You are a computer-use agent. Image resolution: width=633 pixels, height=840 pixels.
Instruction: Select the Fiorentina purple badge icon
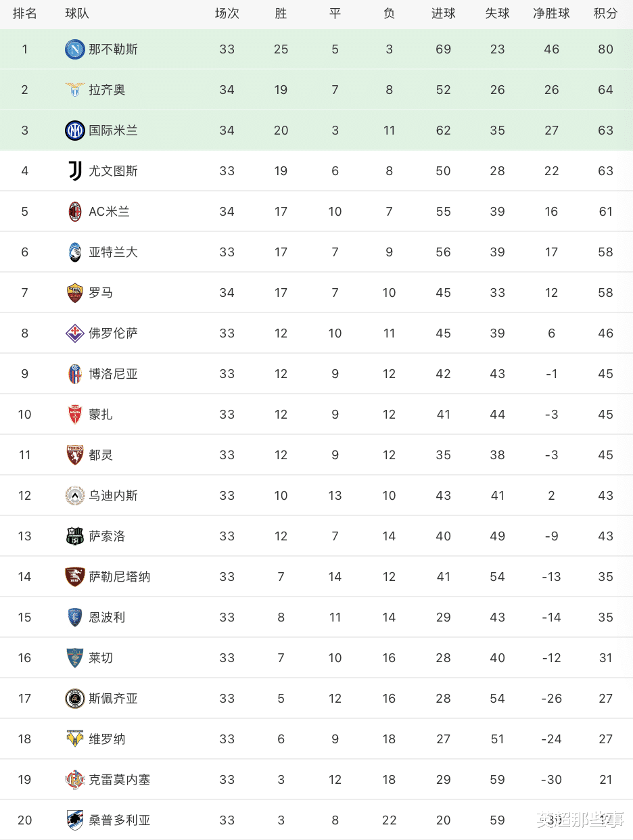75,333
